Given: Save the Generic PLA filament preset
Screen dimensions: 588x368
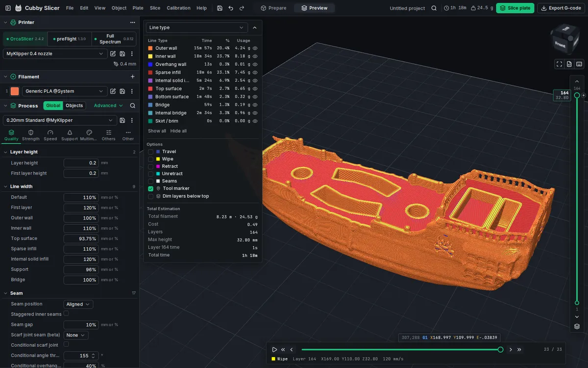Looking at the screenshot, I should click(x=122, y=91).
